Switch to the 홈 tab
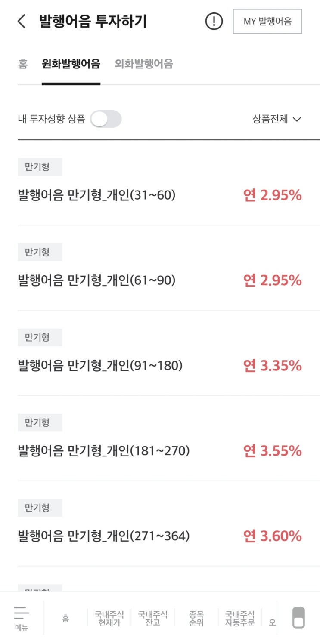Viewport: 320px width, 644px height. [23, 64]
